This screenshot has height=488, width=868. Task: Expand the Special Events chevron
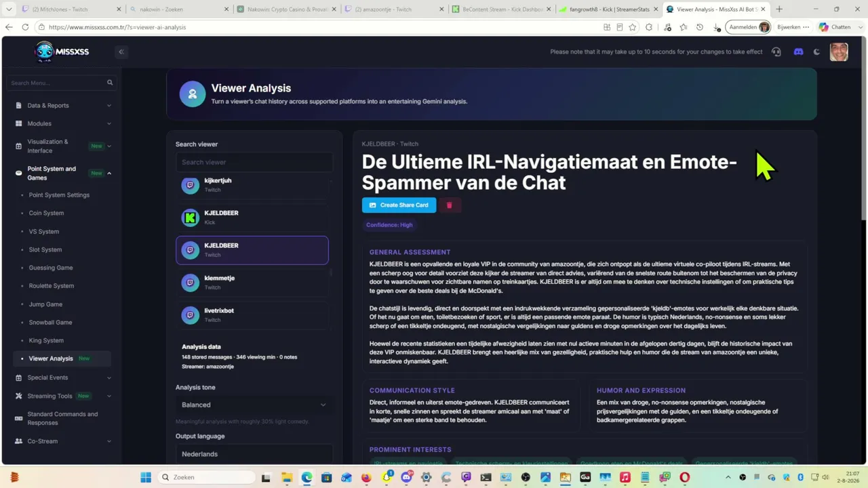[x=109, y=378]
